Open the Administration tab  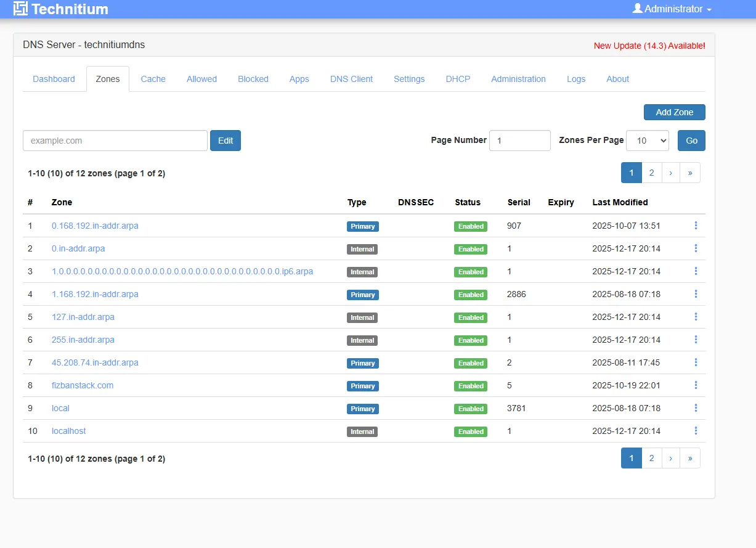[x=519, y=79]
